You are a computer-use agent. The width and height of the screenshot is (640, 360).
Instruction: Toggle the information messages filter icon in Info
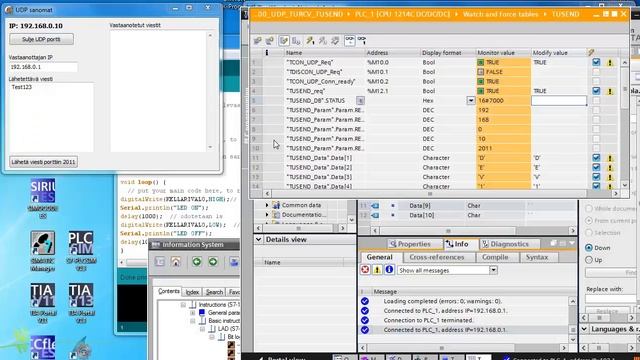[389, 270]
